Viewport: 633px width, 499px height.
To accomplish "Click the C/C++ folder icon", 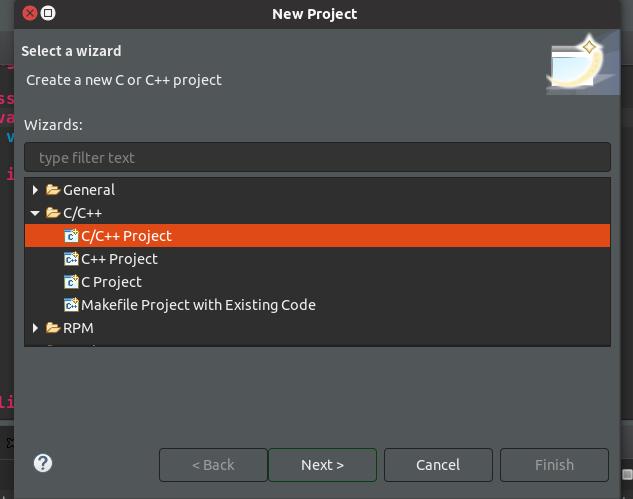I will click(53, 213).
